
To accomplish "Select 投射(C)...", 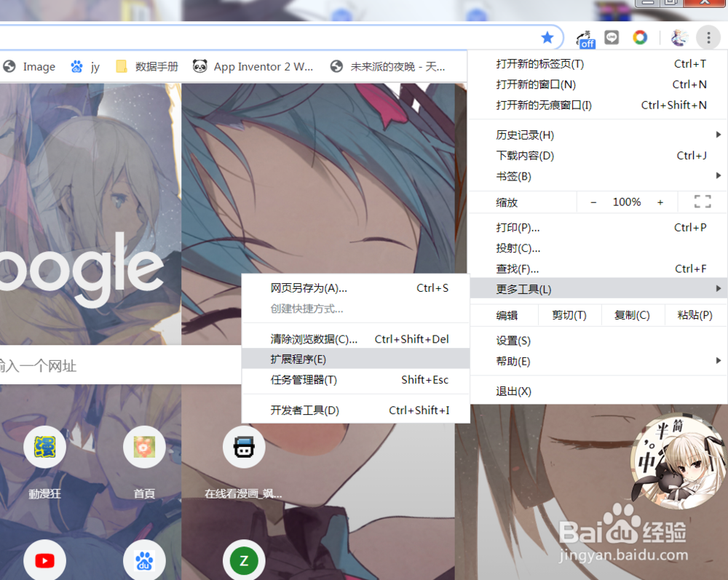I will [x=598, y=248].
